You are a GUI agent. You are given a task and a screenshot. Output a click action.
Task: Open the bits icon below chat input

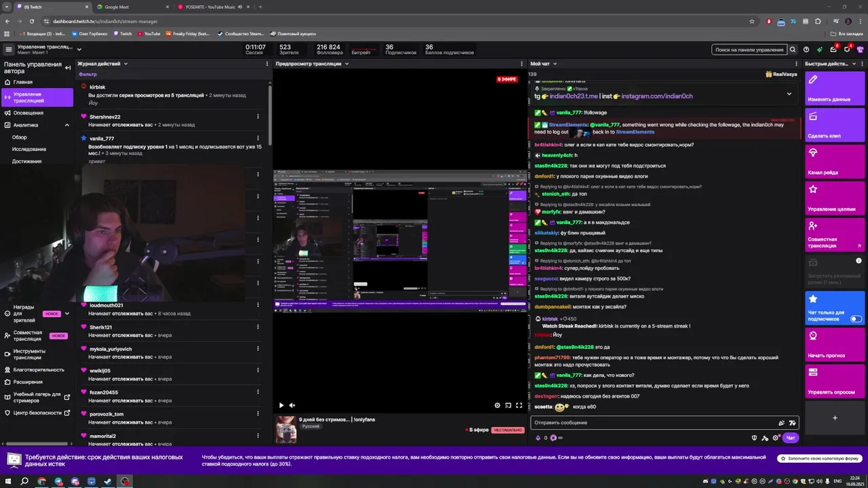[538, 438]
